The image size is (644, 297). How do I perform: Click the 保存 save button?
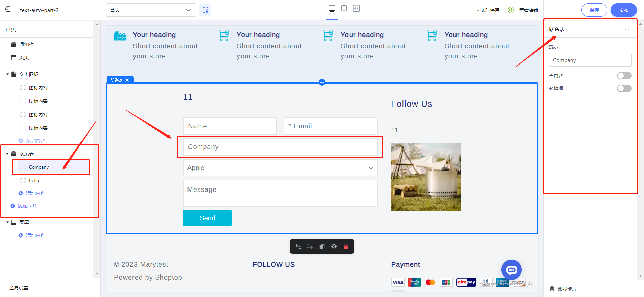coord(594,10)
